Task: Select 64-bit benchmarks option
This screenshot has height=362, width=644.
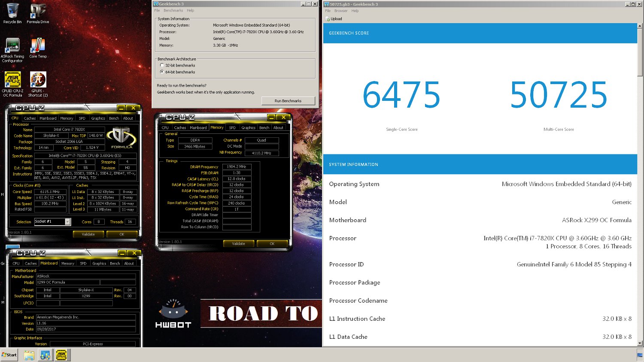Action: click(162, 72)
